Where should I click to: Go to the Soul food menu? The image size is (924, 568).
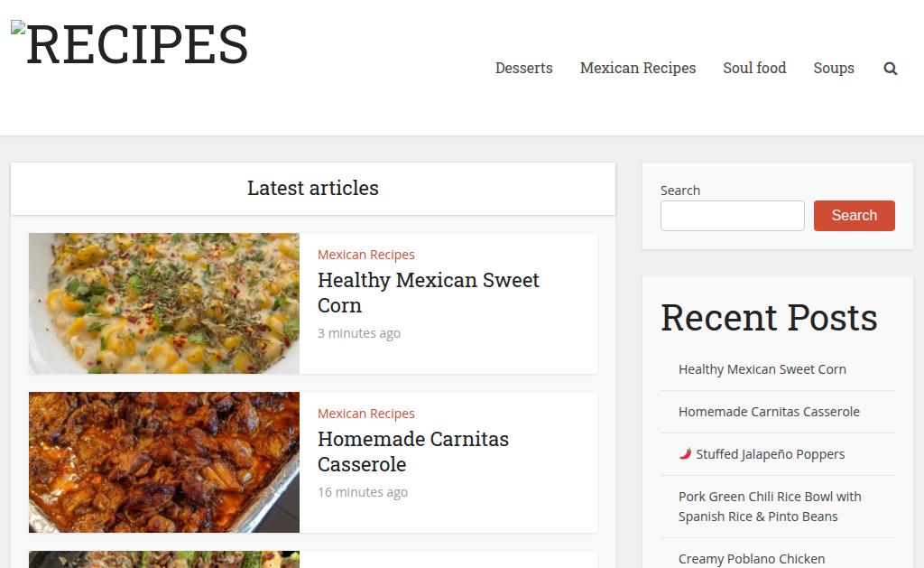pos(754,68)
